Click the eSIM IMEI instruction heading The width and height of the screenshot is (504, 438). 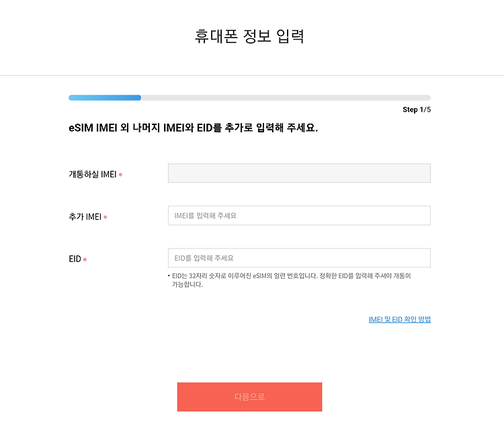[193, 128]
